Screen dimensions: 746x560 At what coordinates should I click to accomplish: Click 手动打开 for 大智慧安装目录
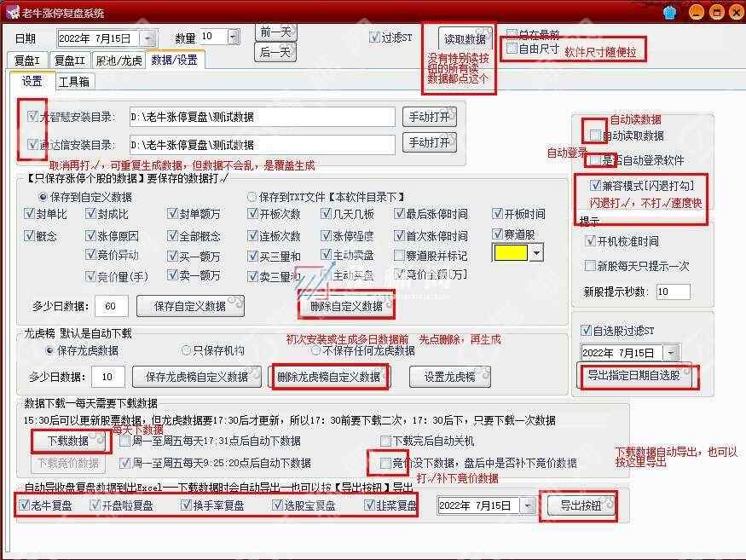428,118
